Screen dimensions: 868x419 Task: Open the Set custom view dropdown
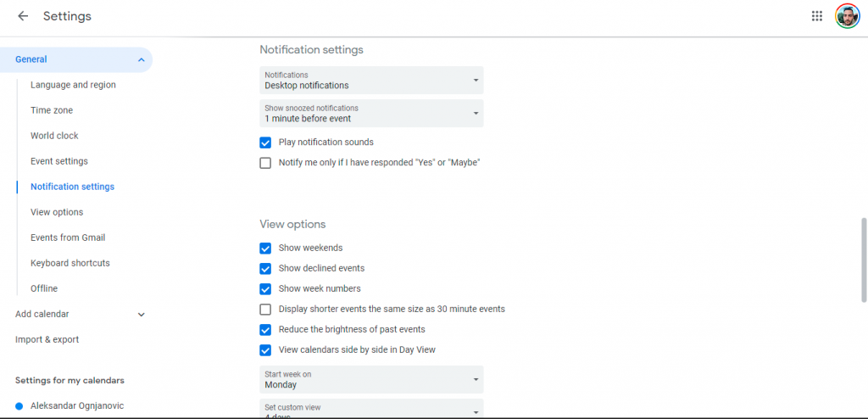click(x=371, y=409)
